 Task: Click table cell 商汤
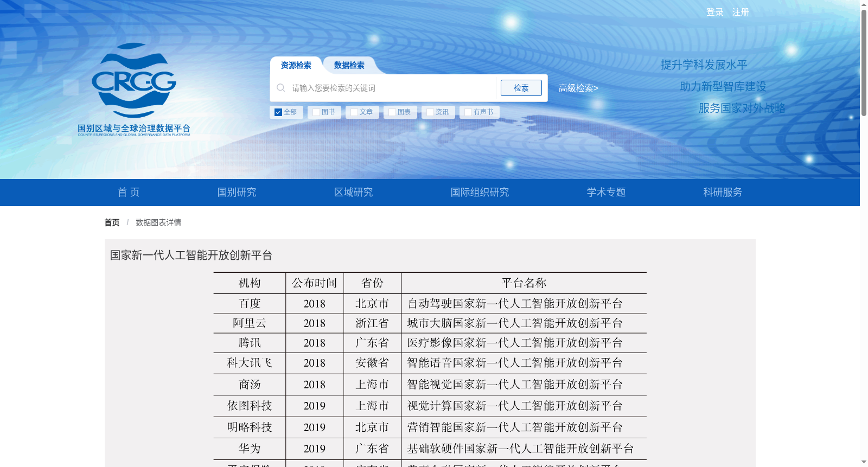point(250,385)
